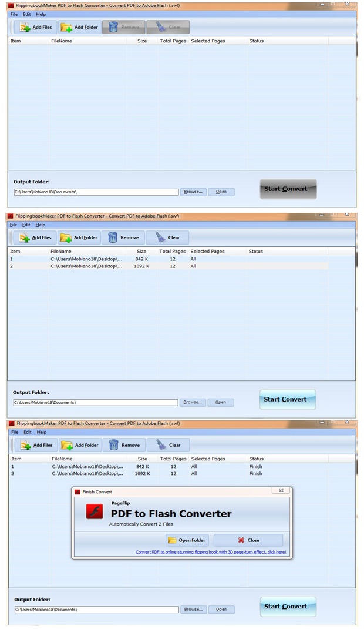Click Open next to Browse in top window
The image size is (364, 629).
[x=221, y=192]
